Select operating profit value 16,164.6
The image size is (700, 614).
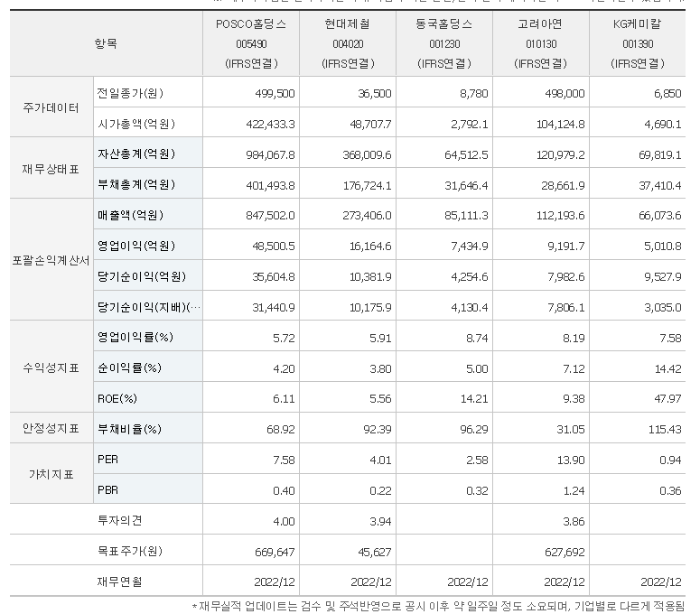(370, 247)
